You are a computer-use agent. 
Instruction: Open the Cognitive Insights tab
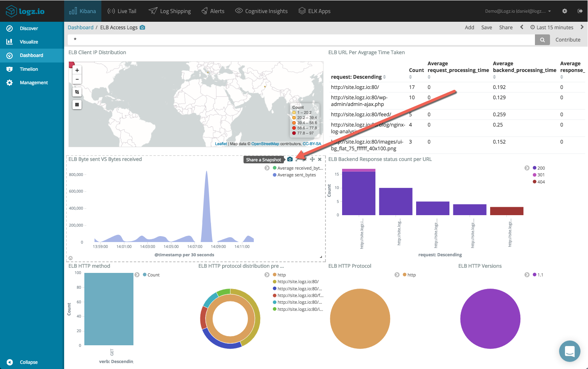tap(261, 11)
